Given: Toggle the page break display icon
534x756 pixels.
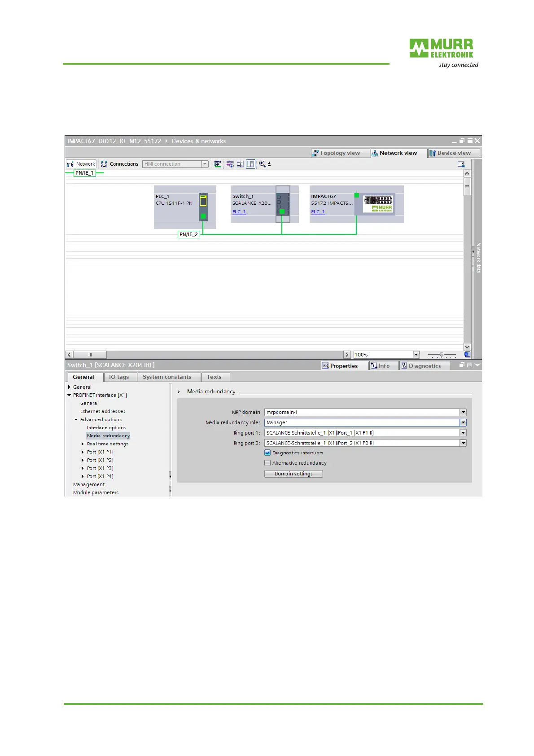Looking at the screenshot, I should [240, 164].
